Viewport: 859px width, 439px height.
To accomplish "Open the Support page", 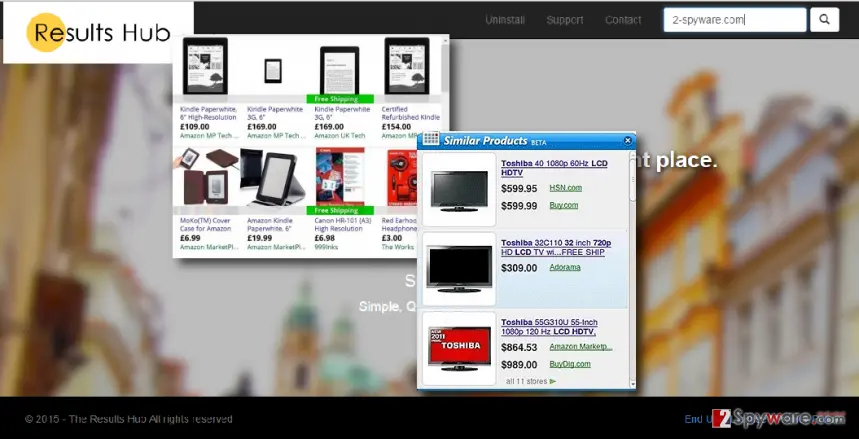I will 564,20.
